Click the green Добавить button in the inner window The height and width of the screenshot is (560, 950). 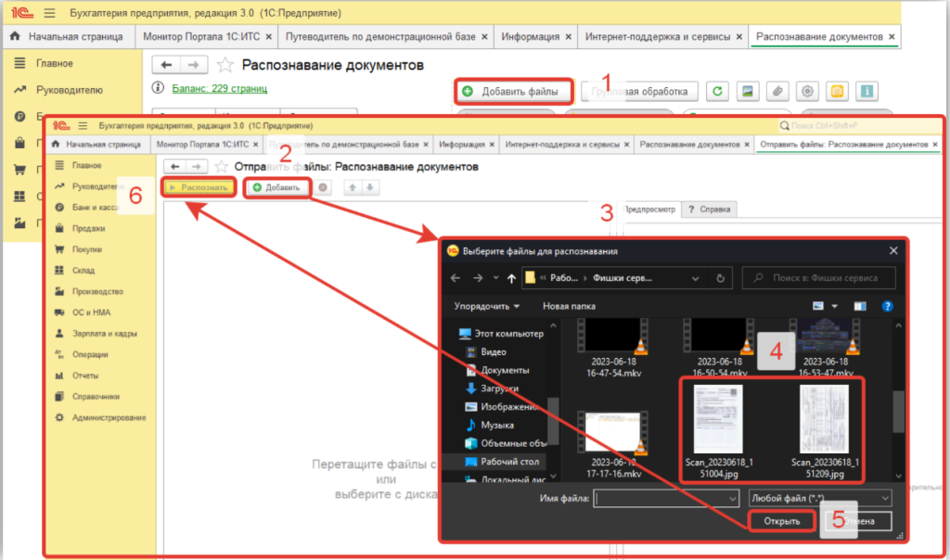[x=276, y=187]
